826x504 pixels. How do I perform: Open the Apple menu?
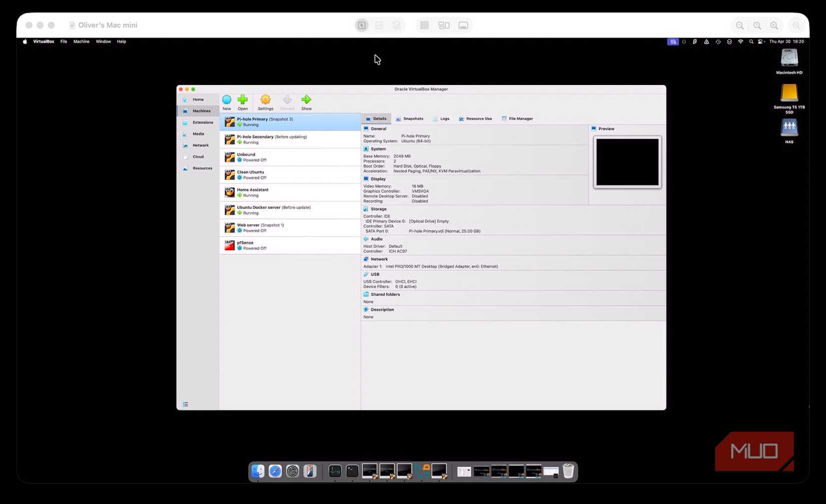pyautogui.click(x=25, y=42)
